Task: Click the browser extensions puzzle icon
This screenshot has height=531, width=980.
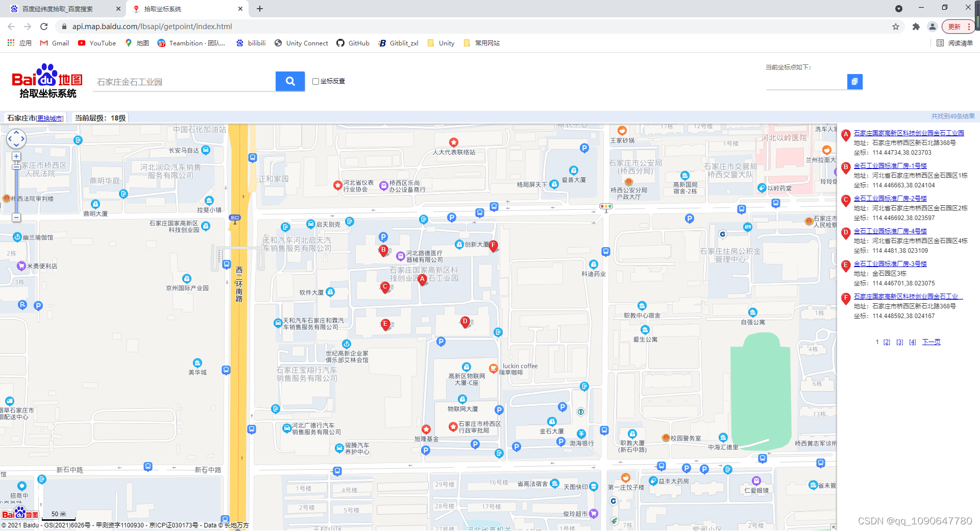Action: point(916,27)
